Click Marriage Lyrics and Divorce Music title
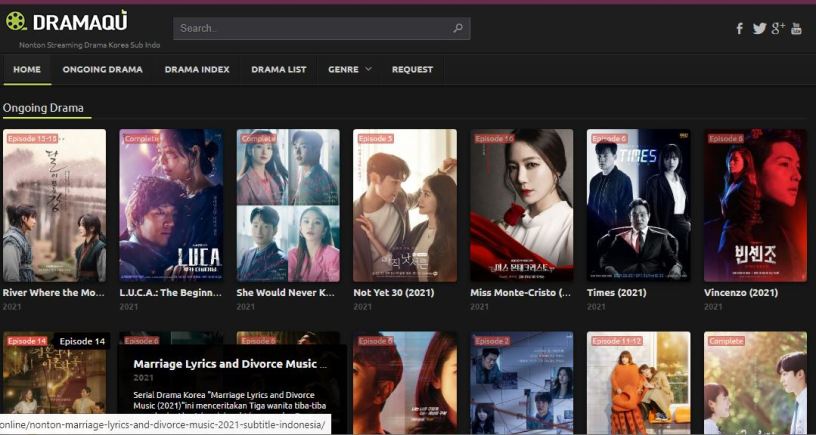 [230, 364]
